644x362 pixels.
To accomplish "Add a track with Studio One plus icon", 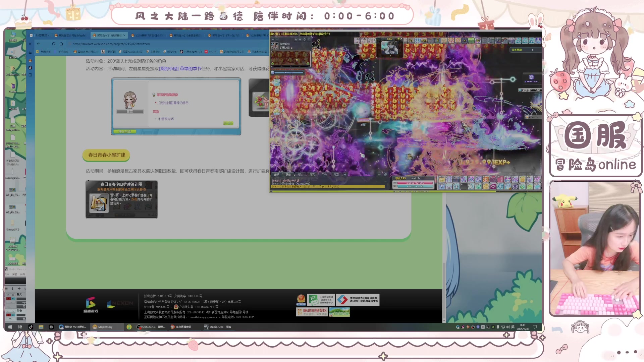I will pos(19,288).
